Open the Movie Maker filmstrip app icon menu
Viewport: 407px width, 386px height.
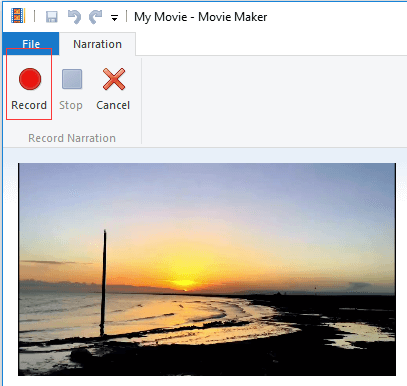click(x=18, y=16)
